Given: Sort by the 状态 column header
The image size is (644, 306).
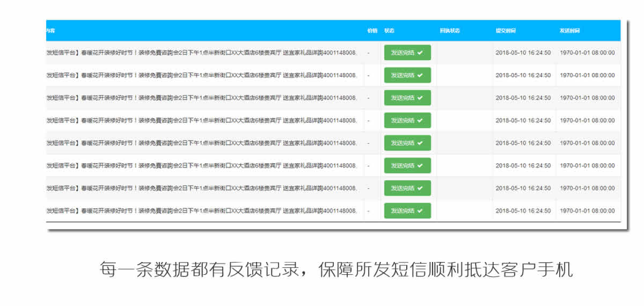Looking at the screenshot, I should pos(389,31).
